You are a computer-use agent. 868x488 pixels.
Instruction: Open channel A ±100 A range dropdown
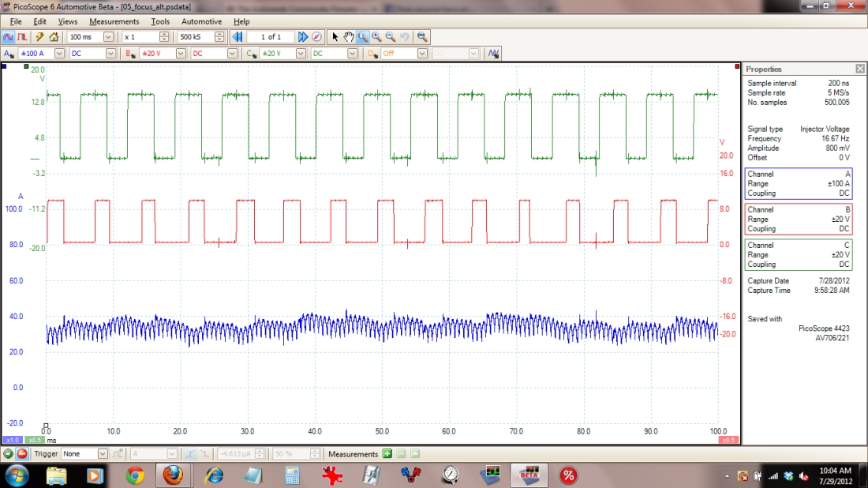coord(59,54)
